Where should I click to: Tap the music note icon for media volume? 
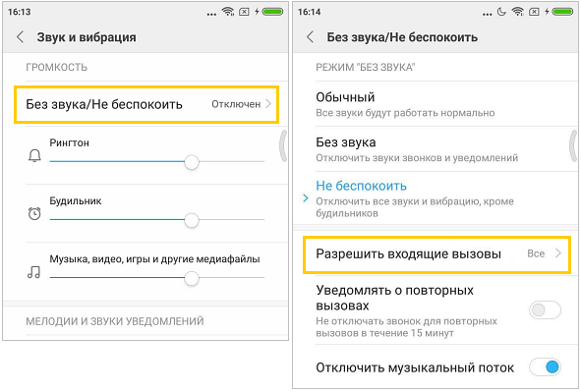[x=34, y=272]
